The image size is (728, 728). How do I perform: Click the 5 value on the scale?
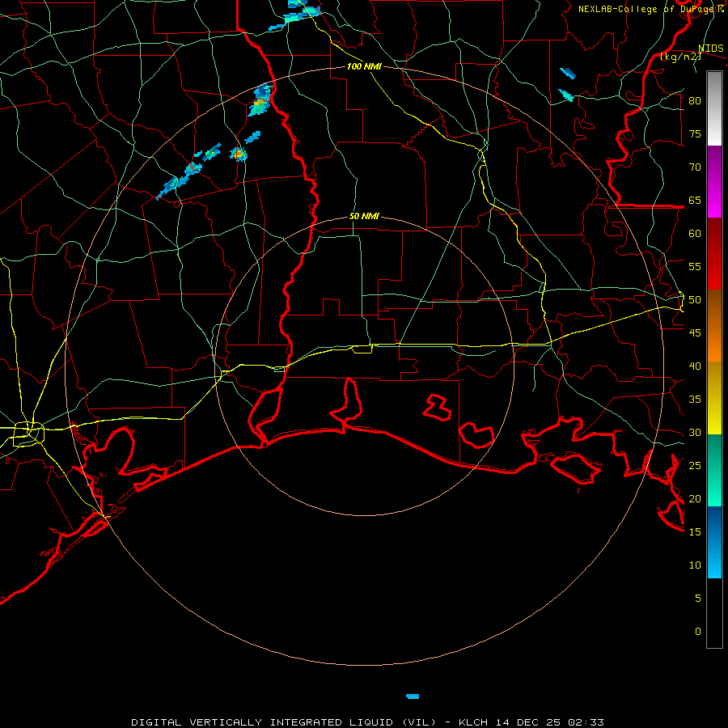tap(698, 599)
